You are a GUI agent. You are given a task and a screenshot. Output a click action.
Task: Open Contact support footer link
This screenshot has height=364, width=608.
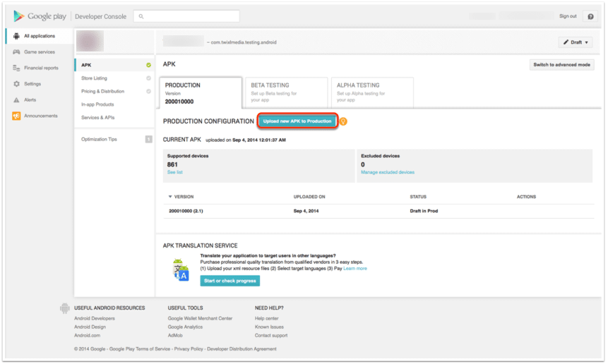click(271, 336)
